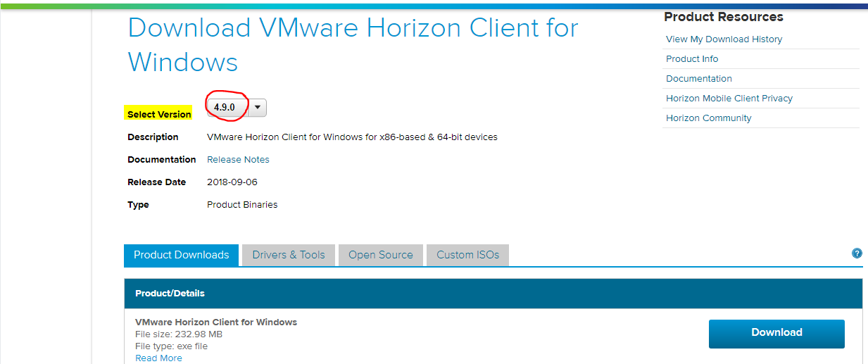Screen dimensions: 868x364
Task: Open Horizon Mobile Client Privacy link
Action: 729,99
